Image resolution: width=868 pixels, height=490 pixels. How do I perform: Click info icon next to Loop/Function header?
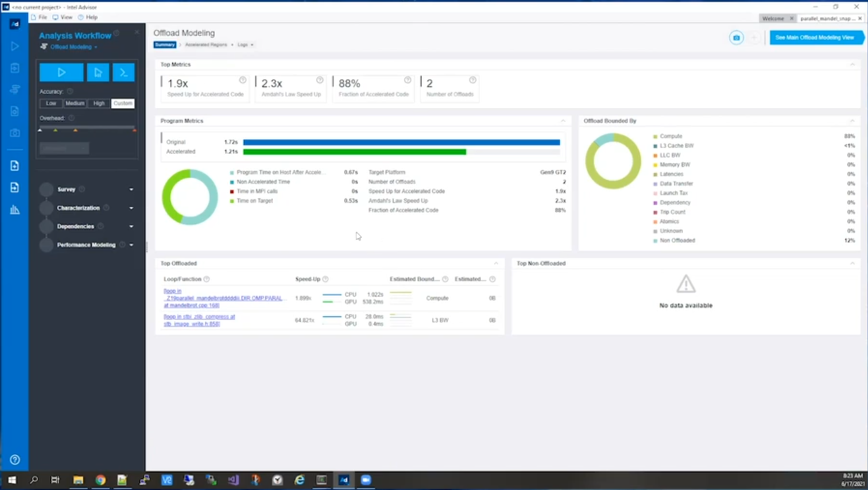206,279
